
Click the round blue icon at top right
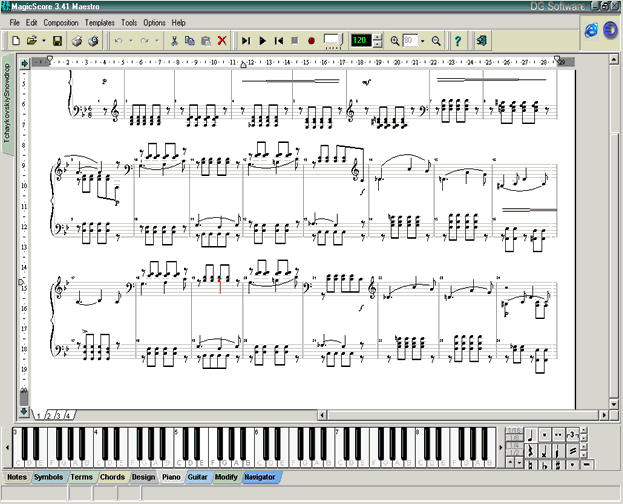click(x=610, y=30)
